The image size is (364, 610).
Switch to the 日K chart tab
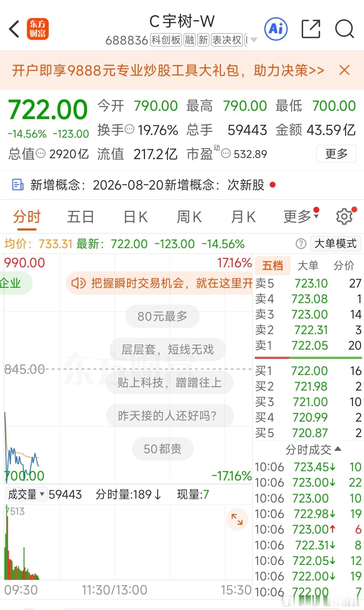[135, 217]
